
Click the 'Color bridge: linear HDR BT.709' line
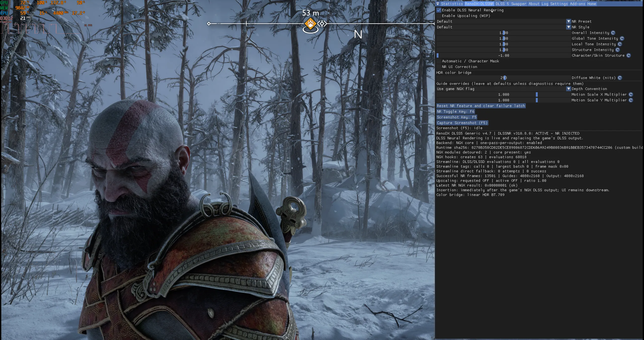[470, 195]
